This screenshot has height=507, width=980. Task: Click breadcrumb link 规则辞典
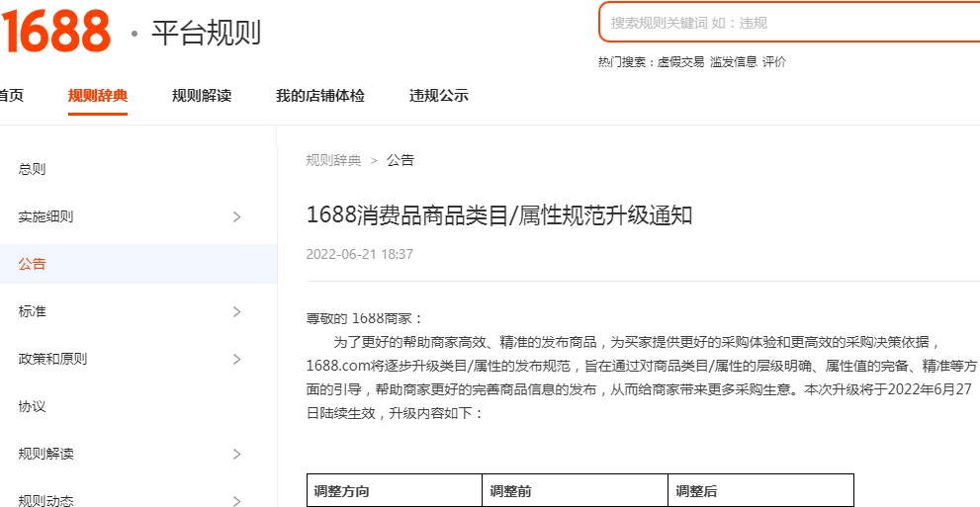333,160
